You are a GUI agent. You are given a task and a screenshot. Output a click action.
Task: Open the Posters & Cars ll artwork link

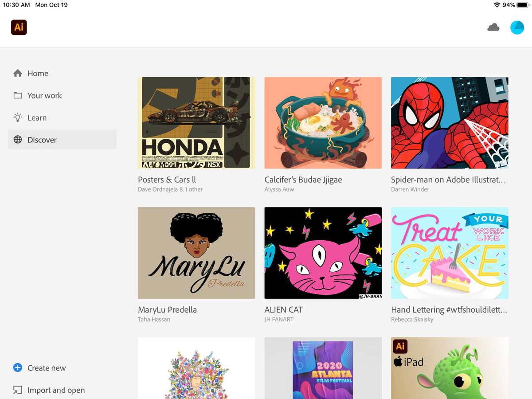[196, 123]
